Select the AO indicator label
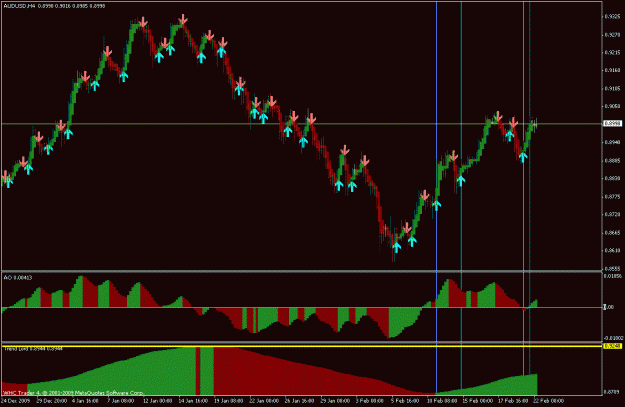 pos(18,277)
